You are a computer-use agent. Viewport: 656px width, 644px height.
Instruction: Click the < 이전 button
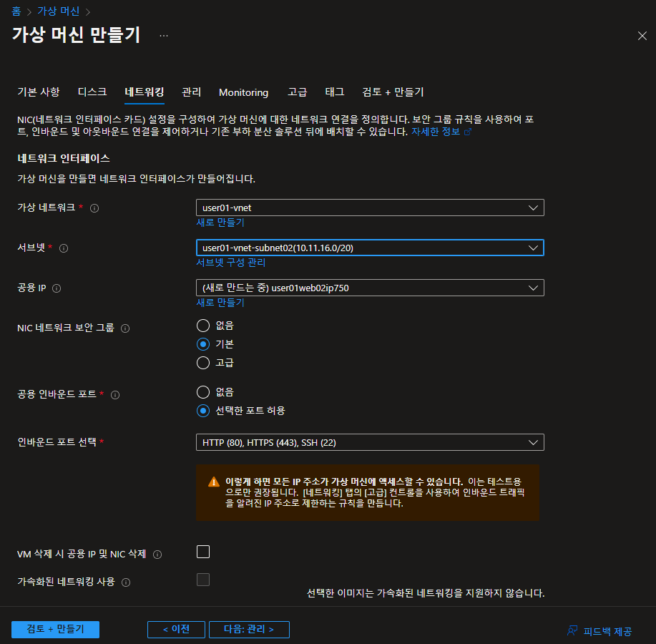tap(176, 630)
